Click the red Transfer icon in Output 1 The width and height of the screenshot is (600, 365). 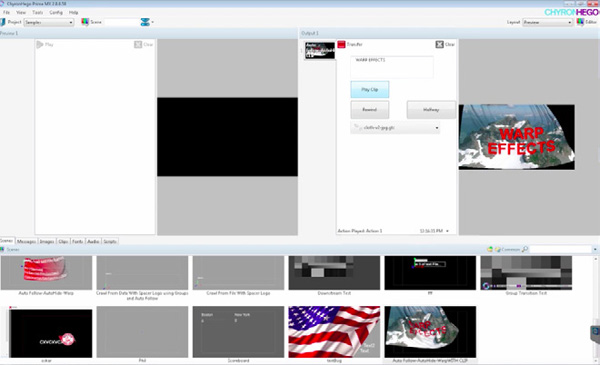[341, 45]
